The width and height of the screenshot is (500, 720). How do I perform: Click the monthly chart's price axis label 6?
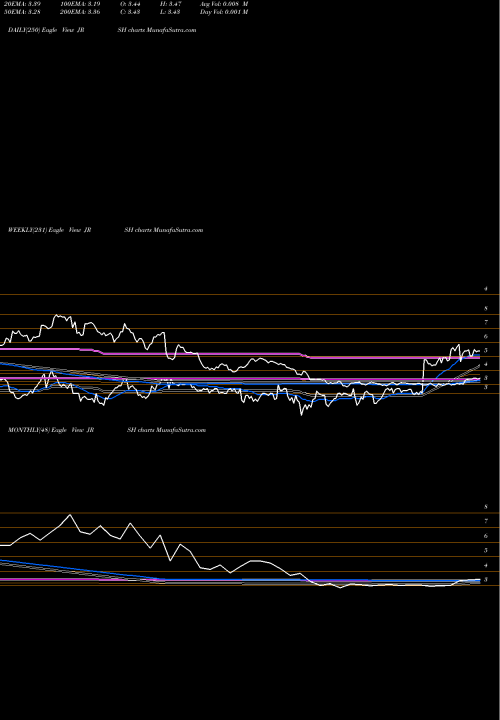point(486,536)
